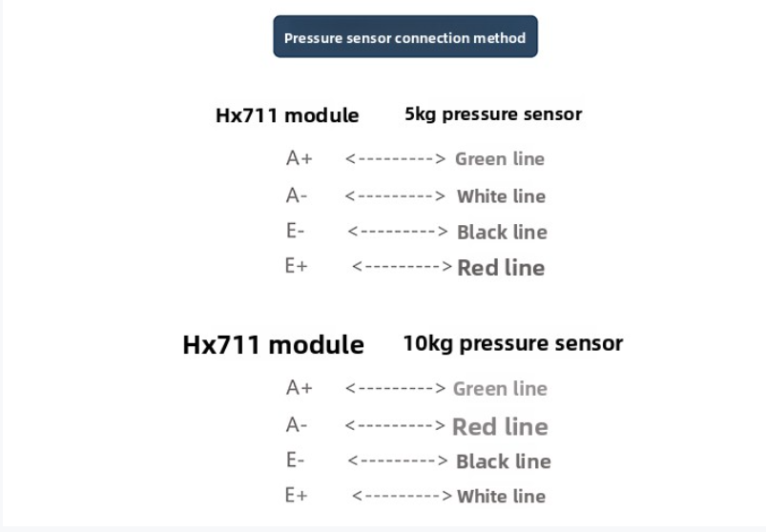766x532 pixels.
Task: Select Black line text in 5kg section
Action: [x=502, y=232]
